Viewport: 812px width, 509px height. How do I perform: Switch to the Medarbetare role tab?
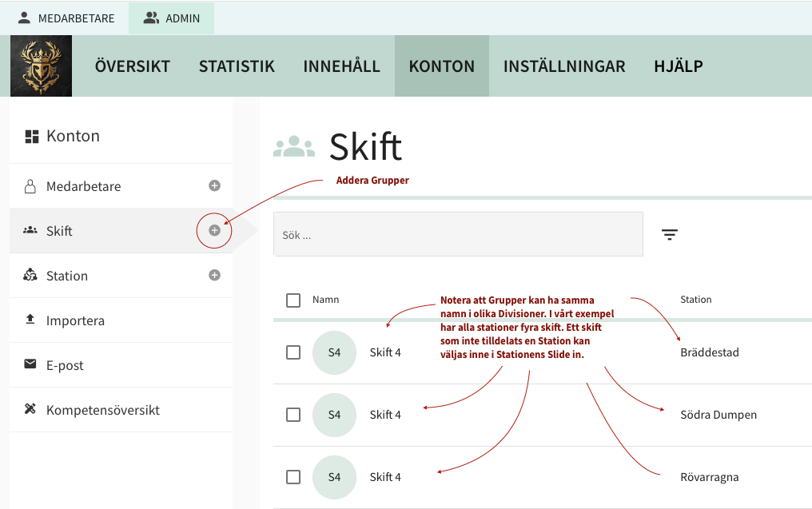point(66,18)
